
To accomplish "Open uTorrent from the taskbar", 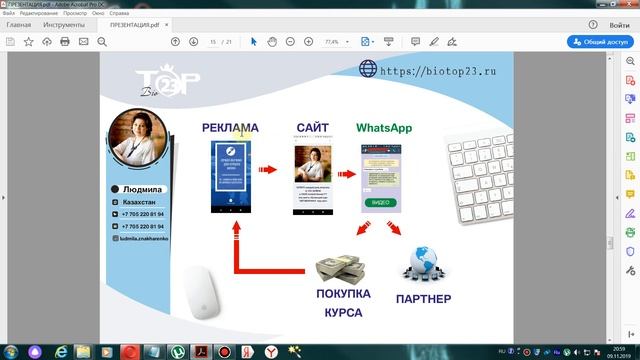I will pos(177,352).
